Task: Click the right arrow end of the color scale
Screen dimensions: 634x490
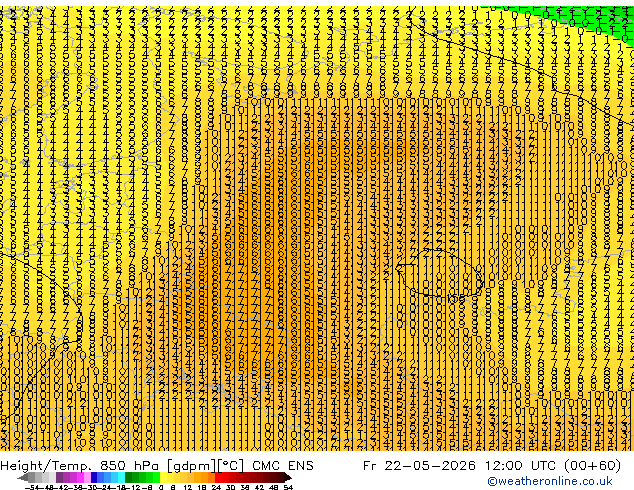Action: click(x=288, y=477)
